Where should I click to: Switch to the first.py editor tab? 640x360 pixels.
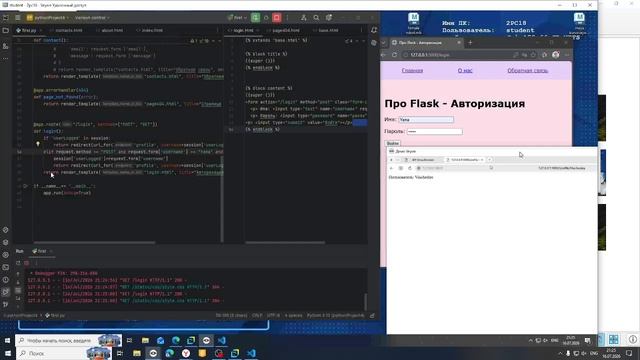pos(29,30)
